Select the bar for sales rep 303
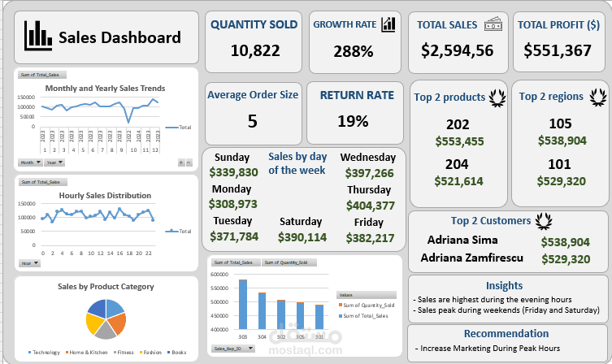 (243, 305)
